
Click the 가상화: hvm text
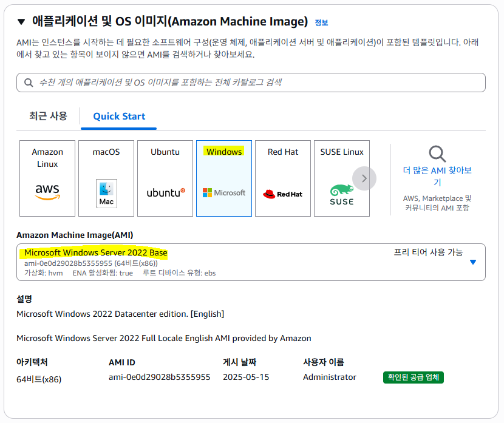[x=43, y=273]
